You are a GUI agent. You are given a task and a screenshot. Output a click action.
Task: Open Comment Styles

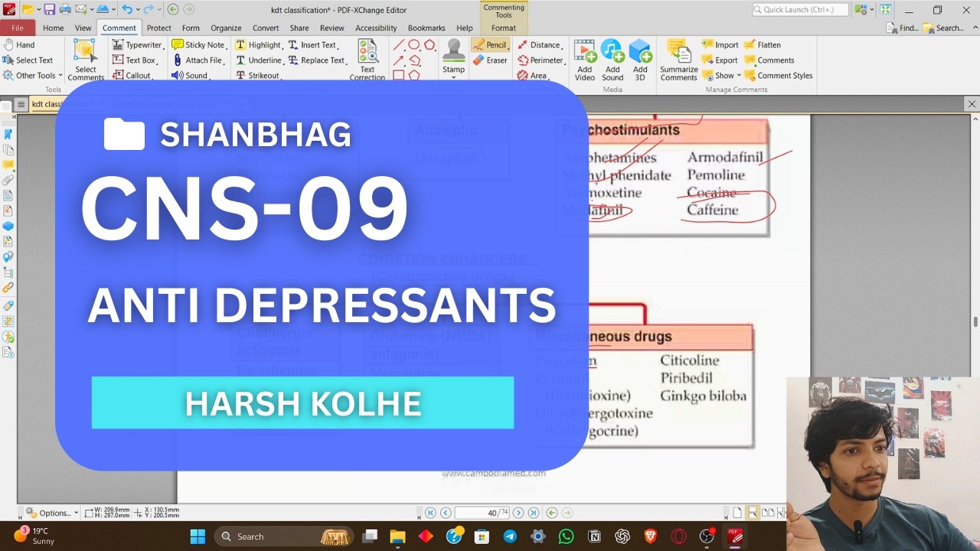point(779,76)
